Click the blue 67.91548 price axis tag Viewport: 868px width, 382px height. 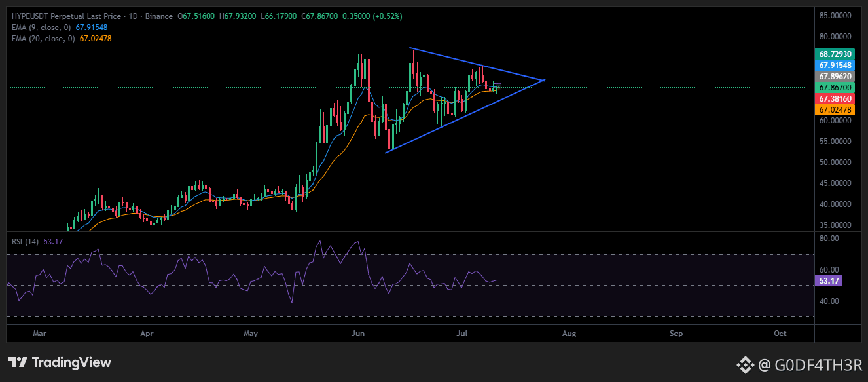pyautogui.click(x=834, y=65)
